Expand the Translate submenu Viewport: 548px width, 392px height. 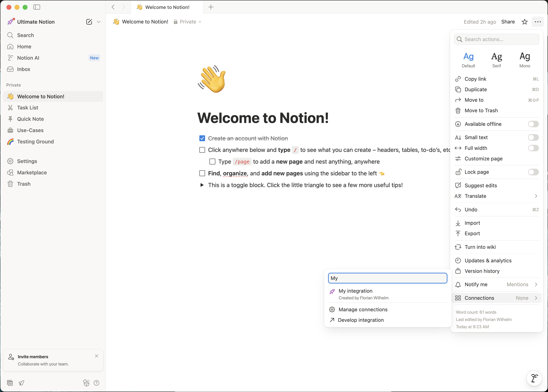click(497, 196)
